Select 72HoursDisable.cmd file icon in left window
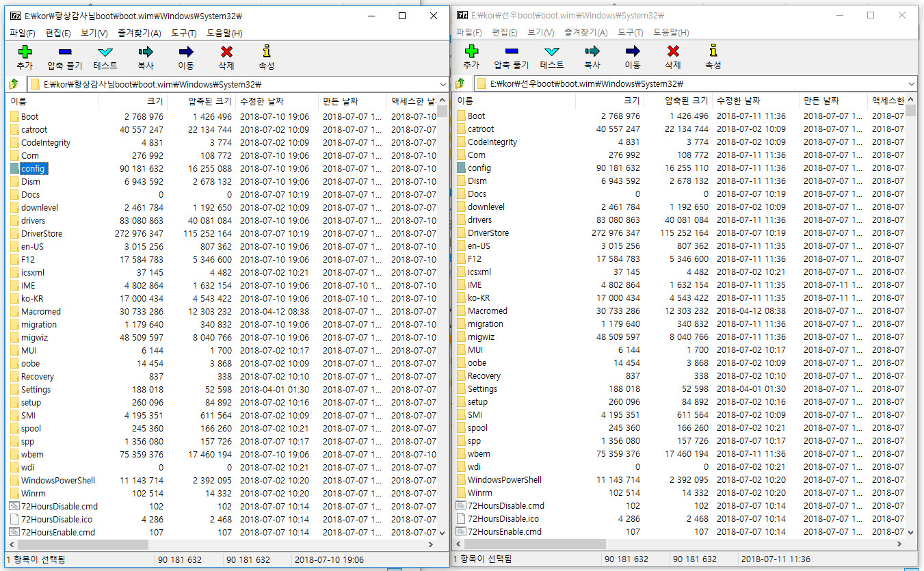924x571 pixels. [x=14, y=506]
